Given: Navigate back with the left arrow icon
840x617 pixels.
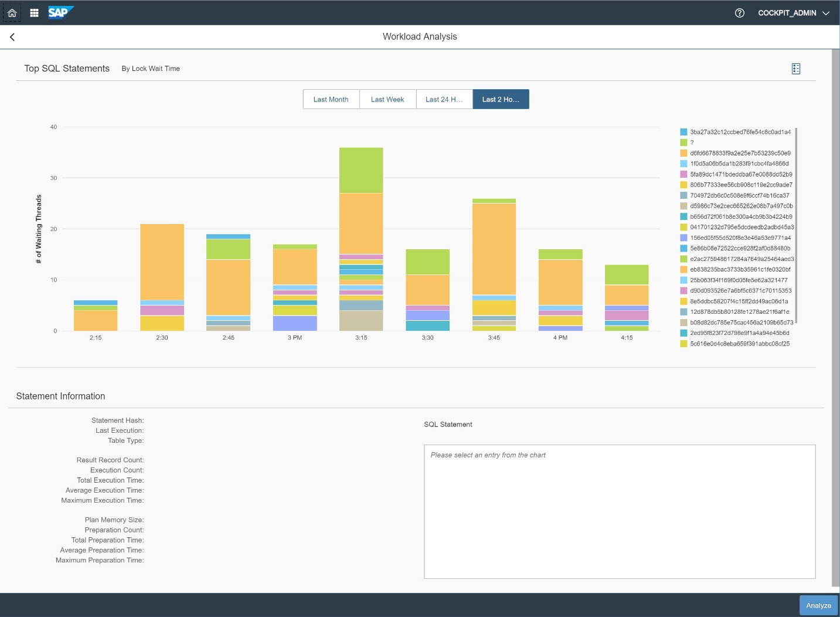Looking at the screenshot, I should tap(12, 36).
